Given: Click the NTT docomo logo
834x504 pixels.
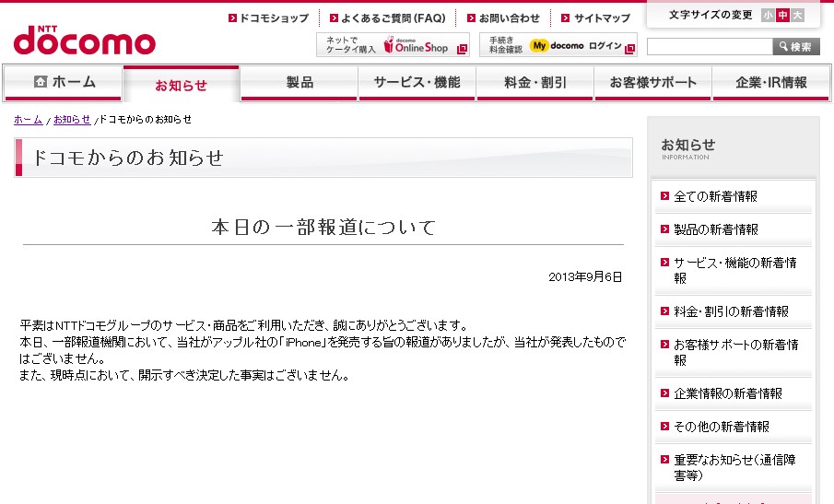Looking at the screenshot, I should pos(85,40).
